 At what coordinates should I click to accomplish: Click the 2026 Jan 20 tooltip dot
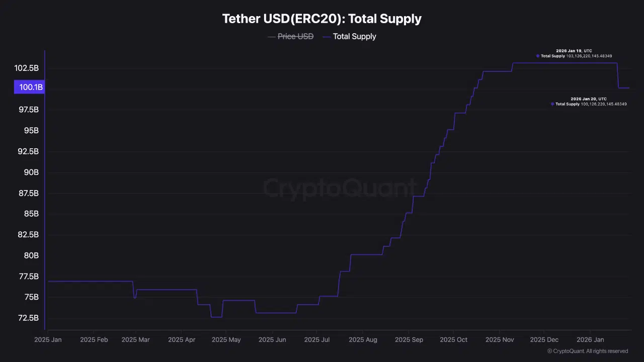[552, 104]
